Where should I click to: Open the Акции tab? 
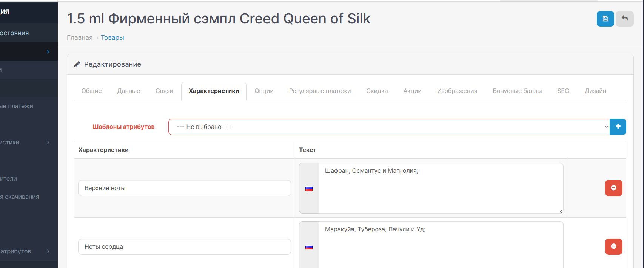point(412,91)
